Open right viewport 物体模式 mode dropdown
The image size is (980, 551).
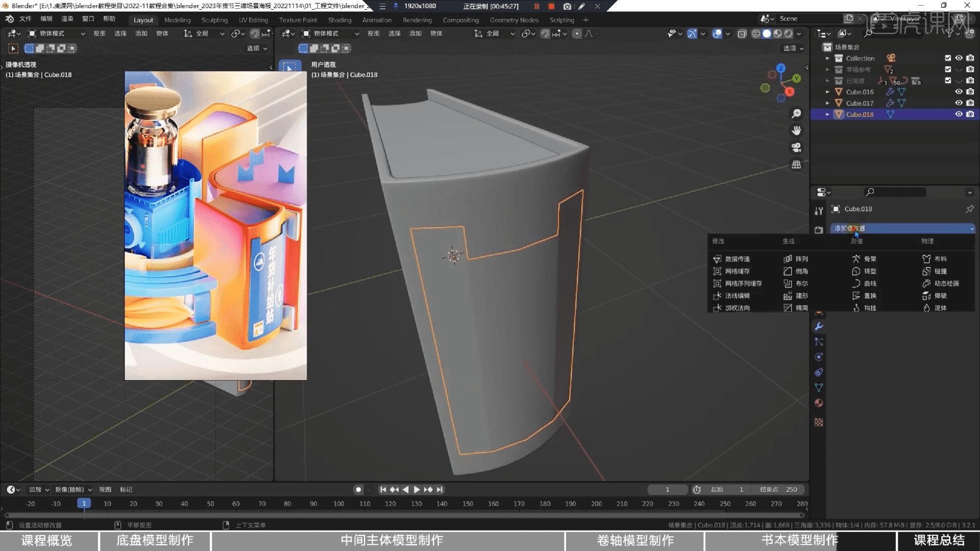pyautogui.click(x=331, y=34)
